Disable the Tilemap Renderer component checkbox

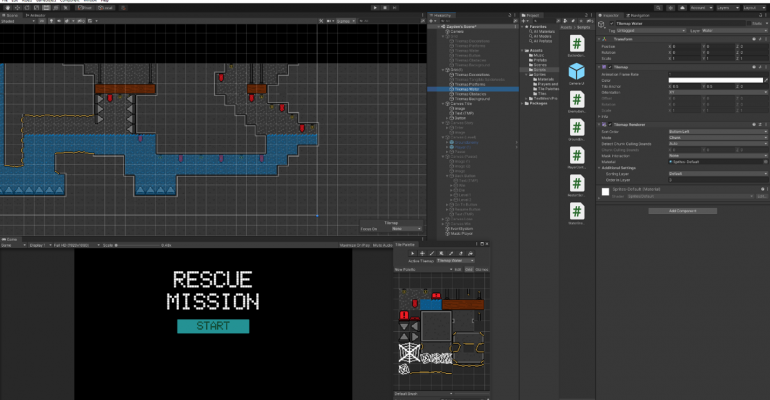tap(611, 124)
